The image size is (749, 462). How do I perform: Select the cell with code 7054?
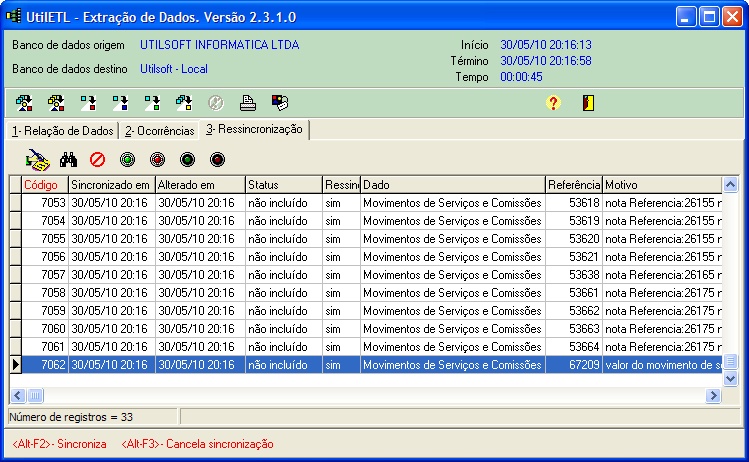45,221
